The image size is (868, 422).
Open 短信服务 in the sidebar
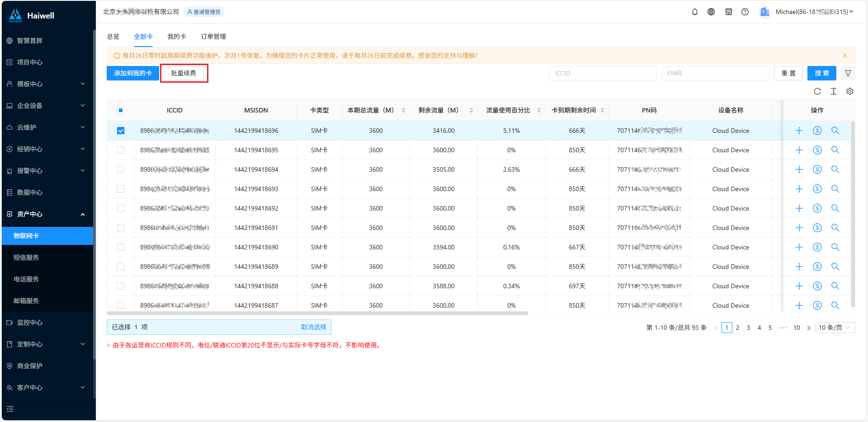47,258
